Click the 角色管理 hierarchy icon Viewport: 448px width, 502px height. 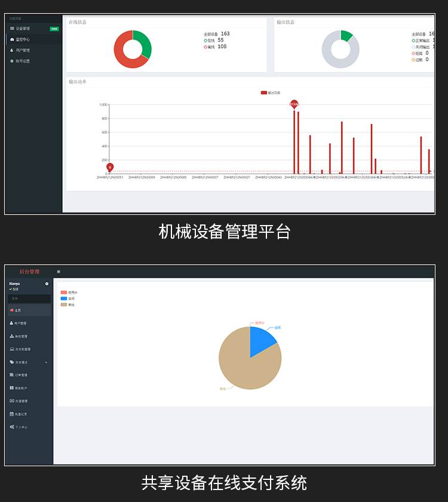point(11,336)
